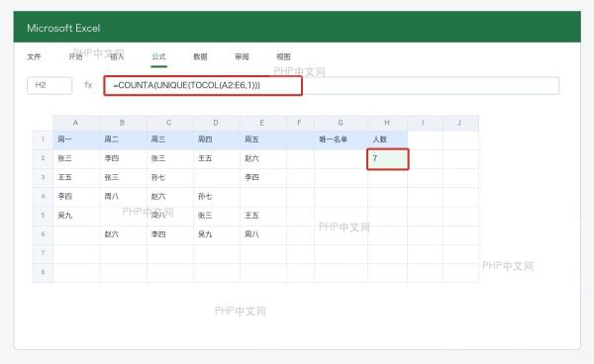594x364 pixels.
Task: Click the 周二 header cell
Action: tap(123, 139)
